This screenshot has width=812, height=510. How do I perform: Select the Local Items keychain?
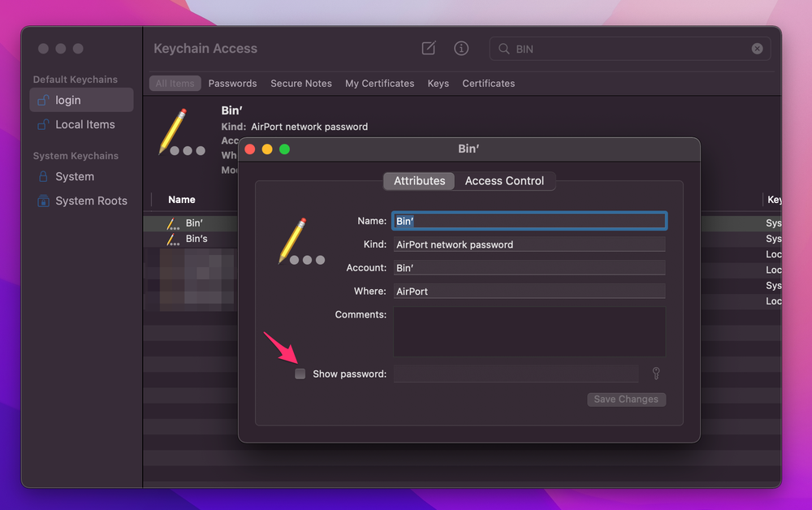pos(81,124)
